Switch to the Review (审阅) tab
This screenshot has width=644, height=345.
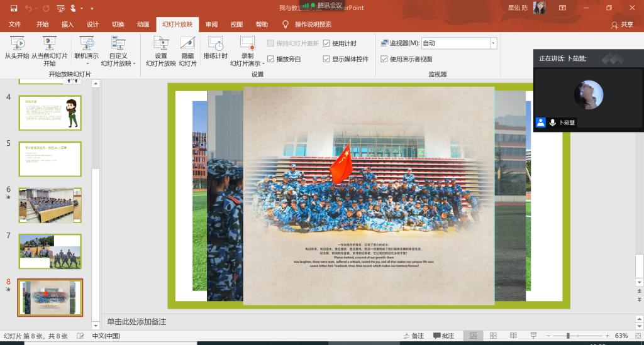[211, 25]
